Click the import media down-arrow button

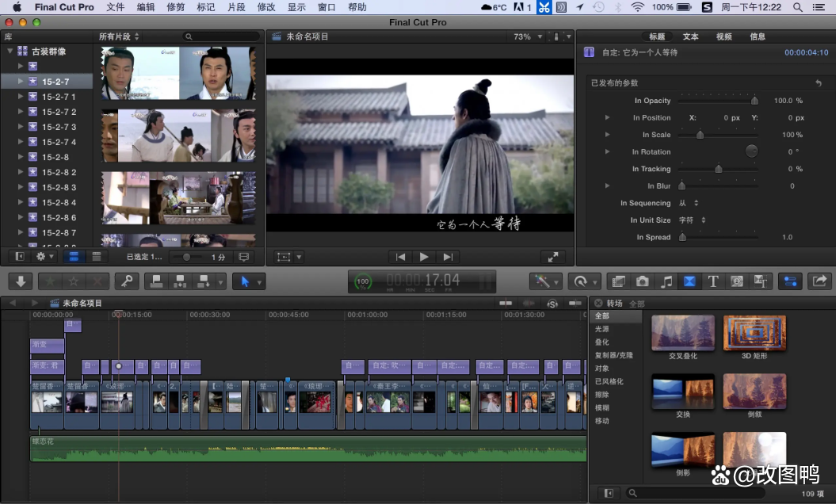[x=20, y=281]
